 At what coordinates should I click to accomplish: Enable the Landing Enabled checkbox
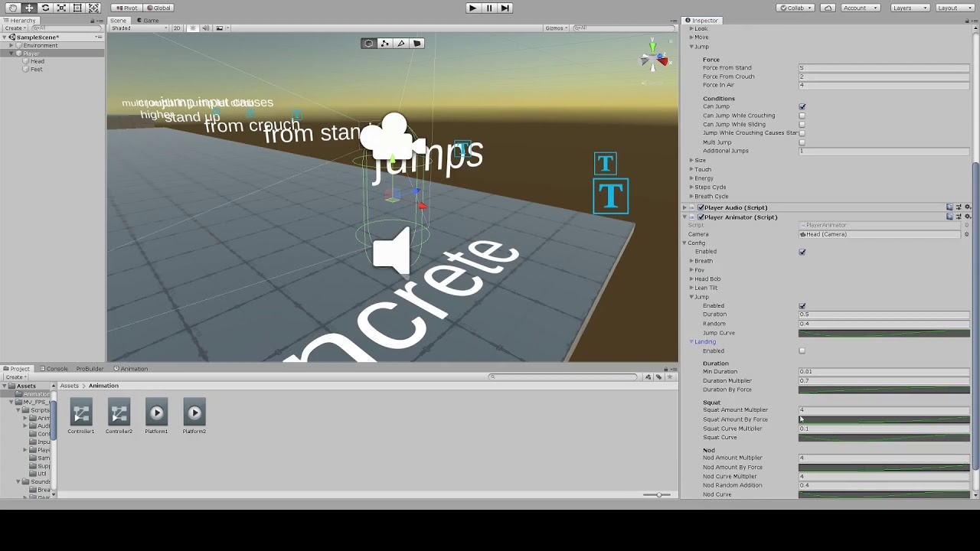click(x=802, y=351)
